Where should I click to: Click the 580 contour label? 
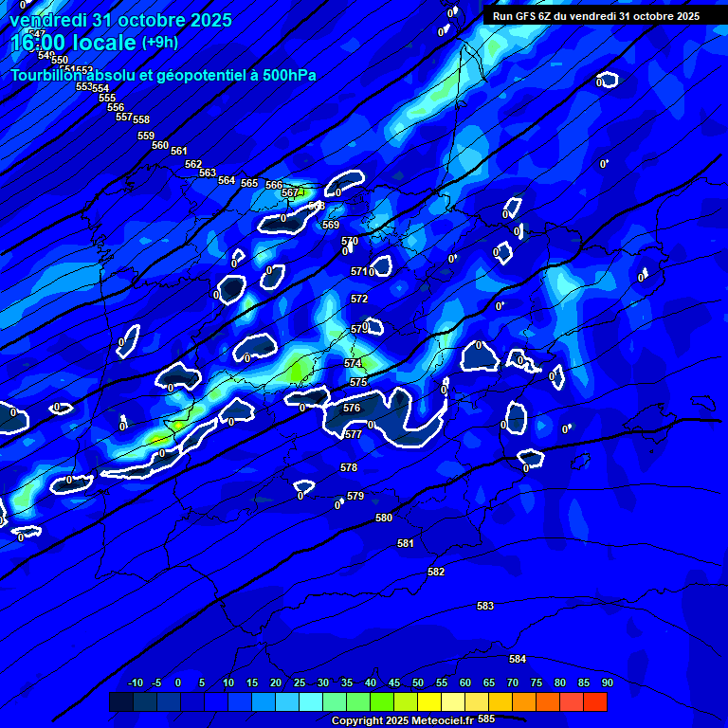point(384,518)
